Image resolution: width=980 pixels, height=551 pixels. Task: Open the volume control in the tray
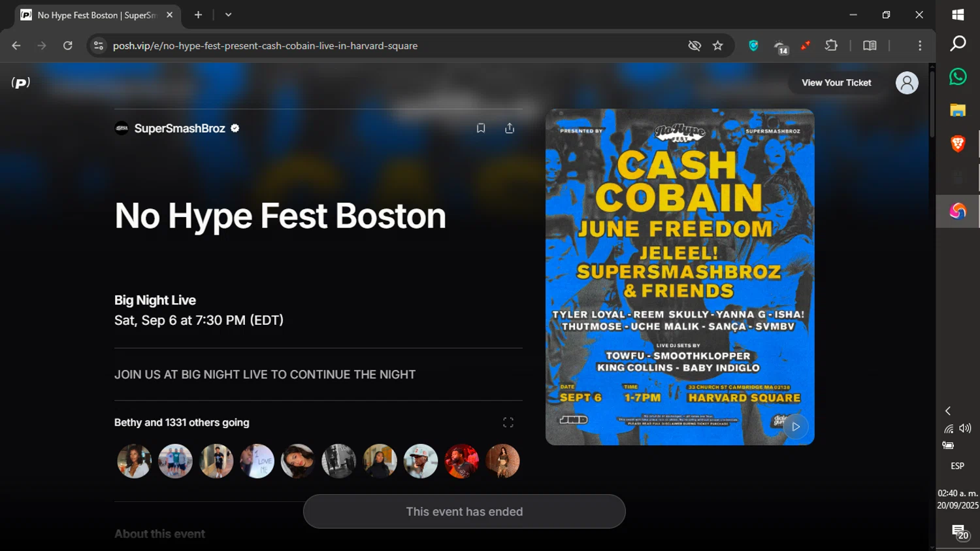[x=966, y=429]
